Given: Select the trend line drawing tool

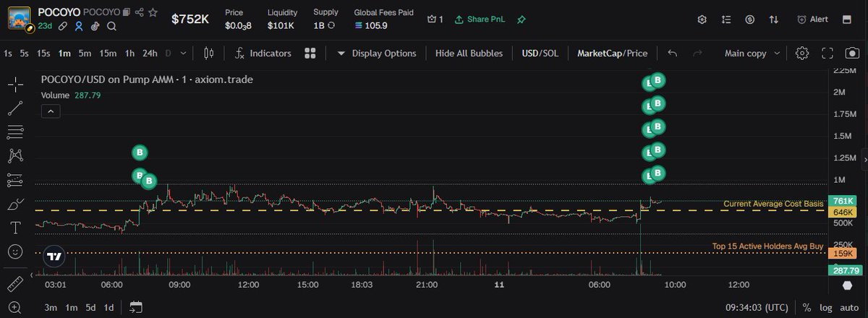Looking at the screenshot, I should pos(15,108).
